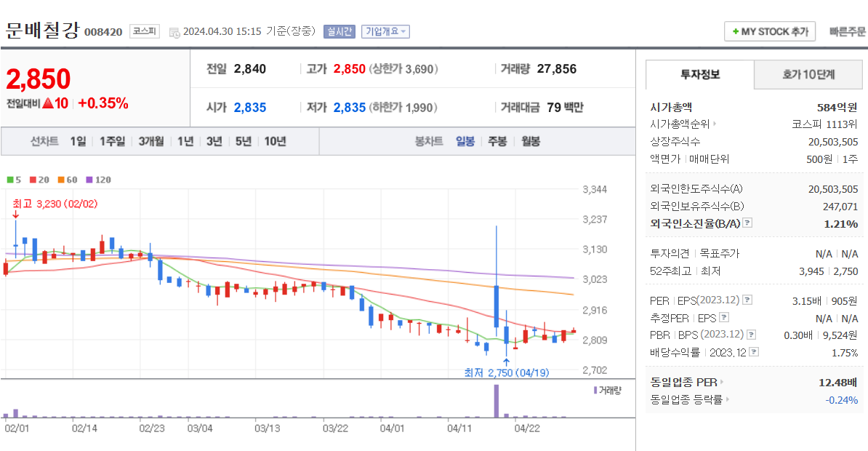
Task: Expand the 시가총액순위 arrow
Action: [x=715, y=124]
